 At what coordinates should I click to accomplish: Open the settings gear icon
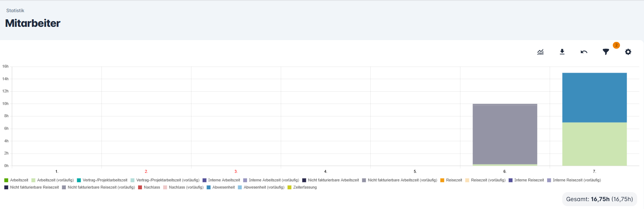pyautogui.click(x=628, y=52)
